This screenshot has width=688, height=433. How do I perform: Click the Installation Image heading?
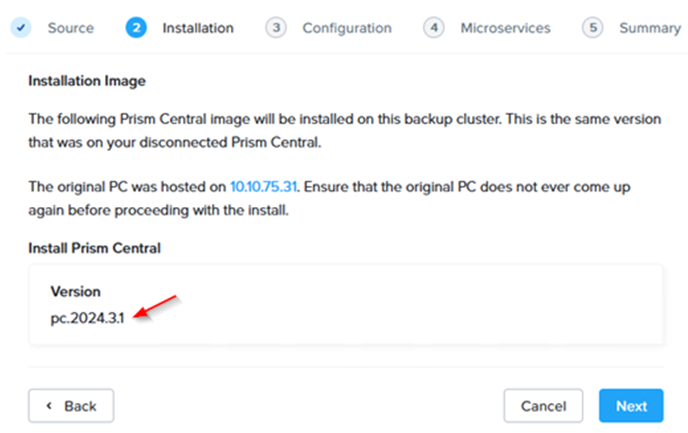[87, 81]
